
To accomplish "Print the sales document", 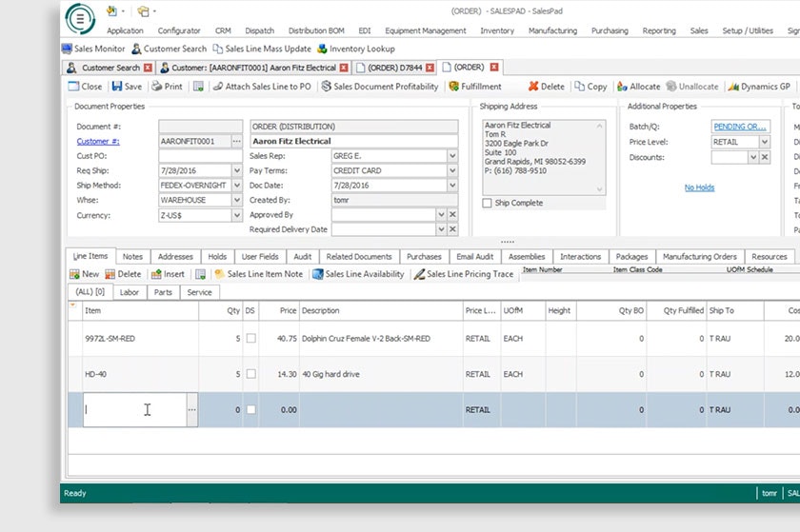I will click(168, 87).
